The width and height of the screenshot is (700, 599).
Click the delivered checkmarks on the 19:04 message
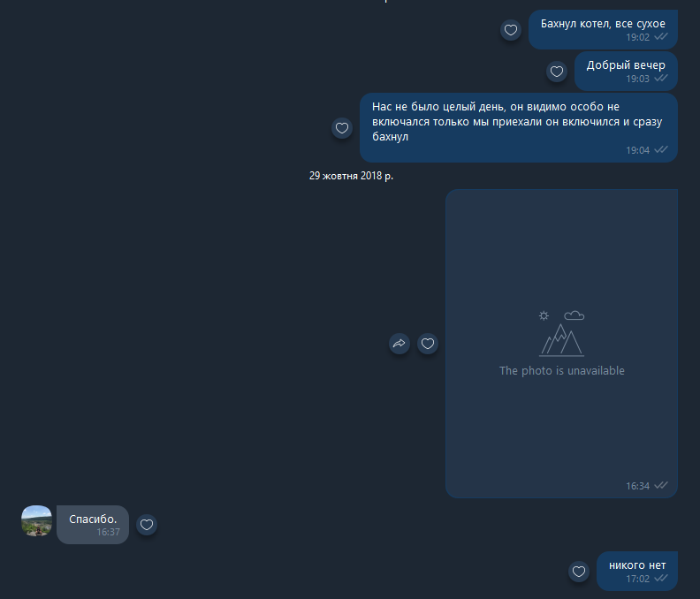661,149
